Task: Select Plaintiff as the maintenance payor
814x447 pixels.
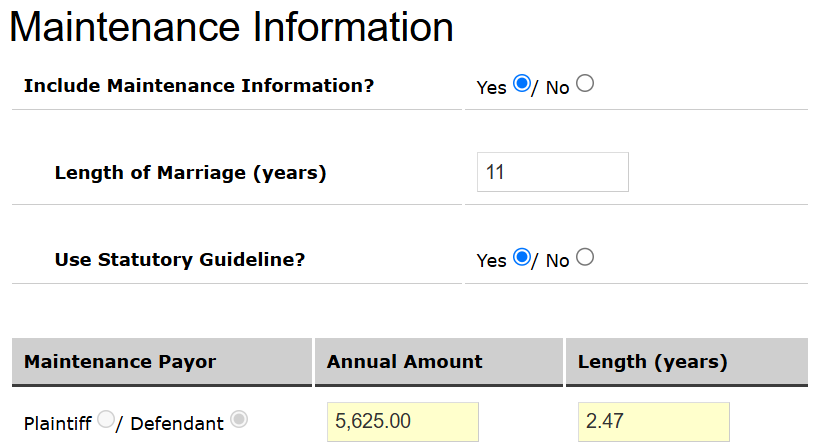Action: coord(106,421)
